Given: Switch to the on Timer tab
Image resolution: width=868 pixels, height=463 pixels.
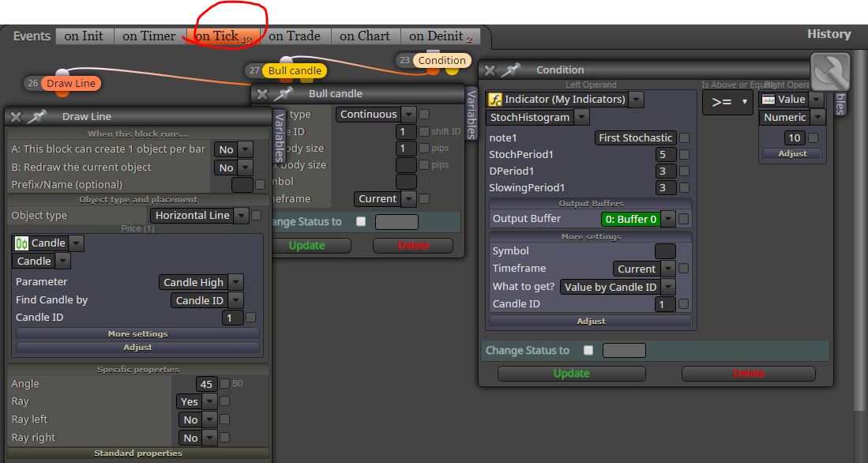Looking at the screenshot, I should [149, 36].
